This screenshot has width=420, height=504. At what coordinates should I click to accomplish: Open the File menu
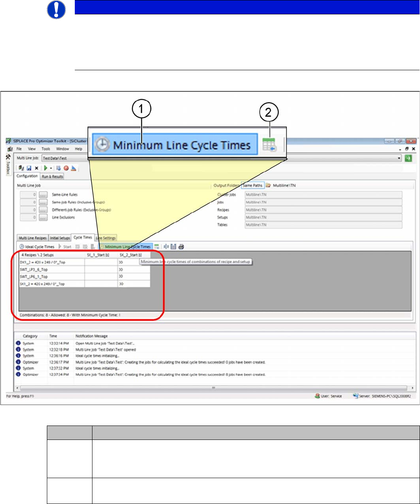(x=19, y=149)
